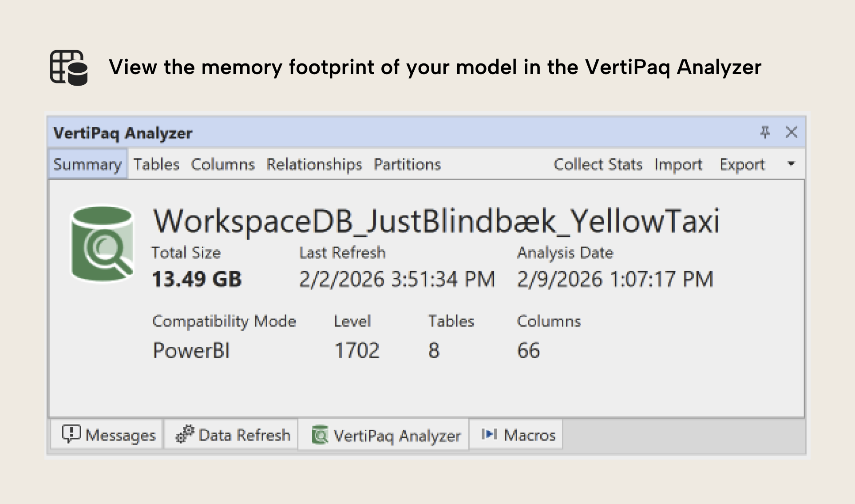Close the VertiPaq Analyzer panel
This screenshot has width=855, height=504.
792,132
